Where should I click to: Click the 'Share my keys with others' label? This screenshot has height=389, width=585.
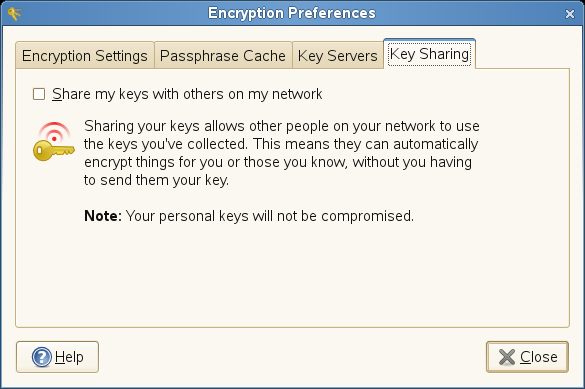(x=187, y=94)
